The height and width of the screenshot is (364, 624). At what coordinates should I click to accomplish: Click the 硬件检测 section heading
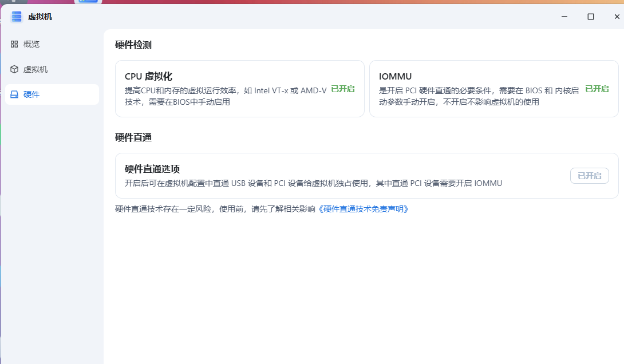[x=133, y=45]
